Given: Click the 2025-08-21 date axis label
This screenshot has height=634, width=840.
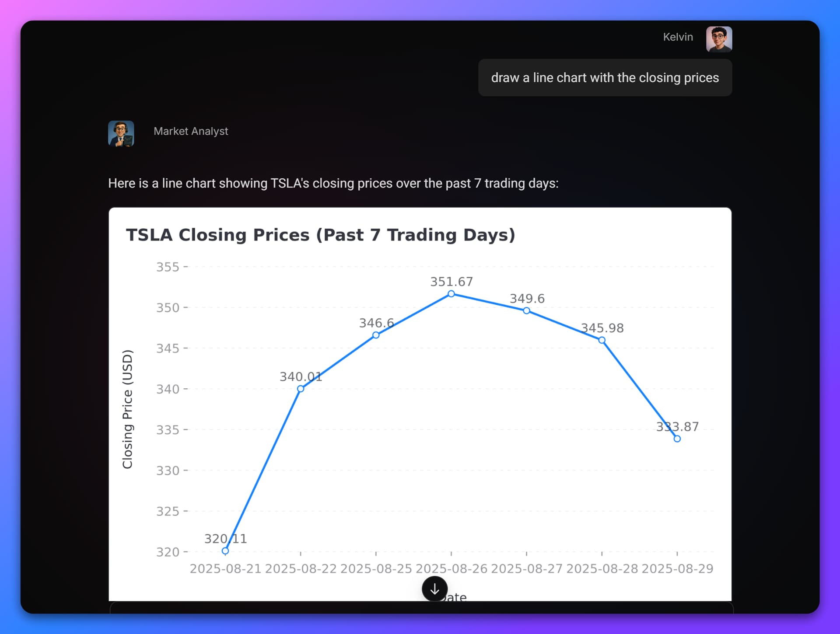Looking at the screenshot, I should (x=225, y=568).
